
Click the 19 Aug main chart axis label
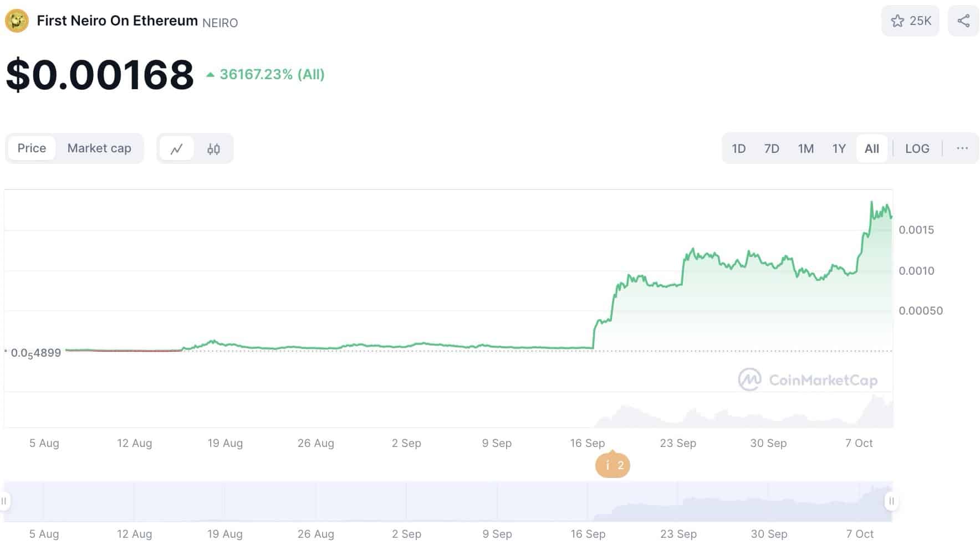point(225,443)
